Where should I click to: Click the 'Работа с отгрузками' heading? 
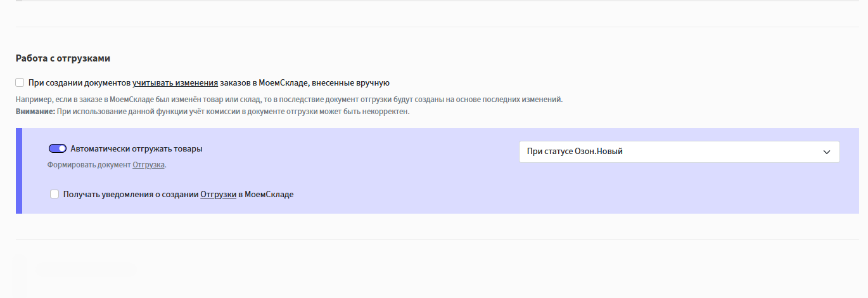click(63, 58)
